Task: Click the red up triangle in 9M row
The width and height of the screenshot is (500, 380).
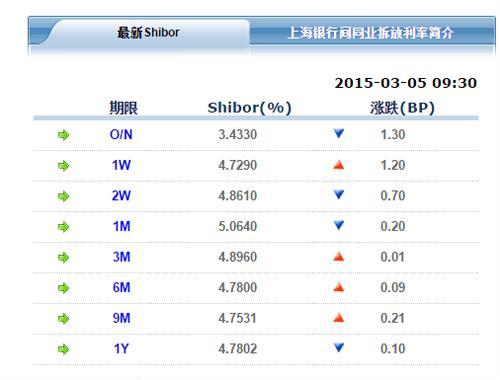Action: tap(339, 318)
